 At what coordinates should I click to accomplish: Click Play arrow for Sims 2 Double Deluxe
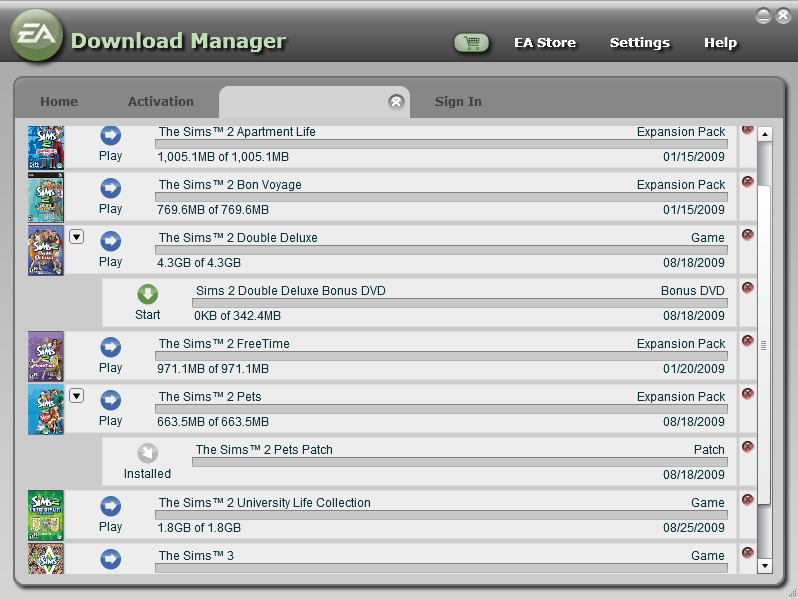[110, 241]
